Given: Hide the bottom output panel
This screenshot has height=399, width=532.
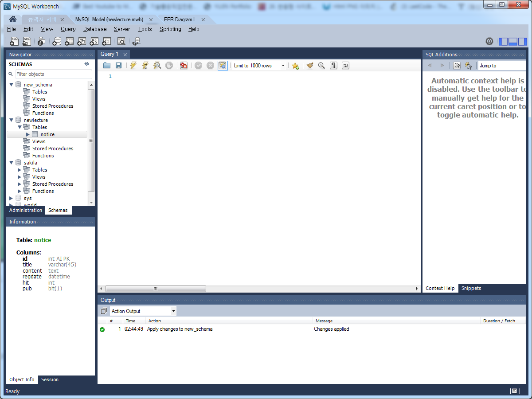Looking at the screenshot, I should (513, 42).
